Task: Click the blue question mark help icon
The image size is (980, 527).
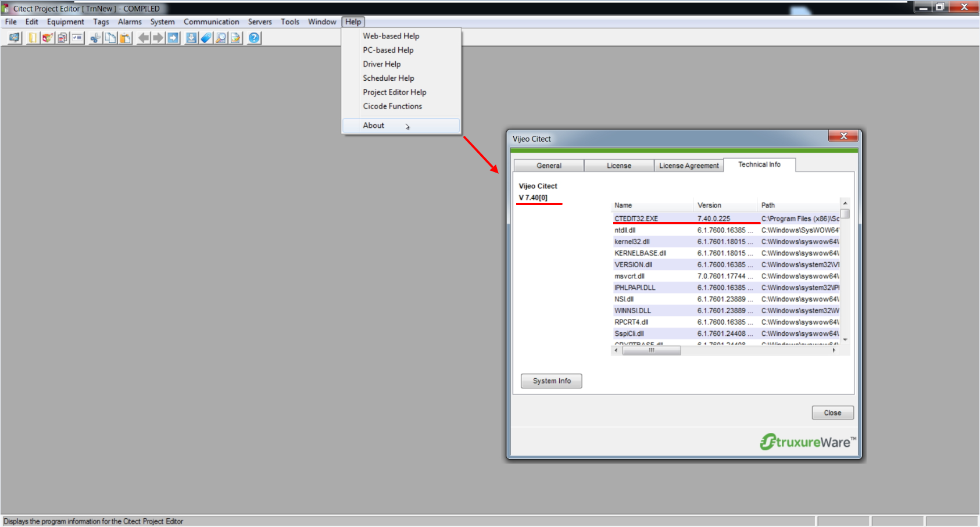Action: click(254, 38)
